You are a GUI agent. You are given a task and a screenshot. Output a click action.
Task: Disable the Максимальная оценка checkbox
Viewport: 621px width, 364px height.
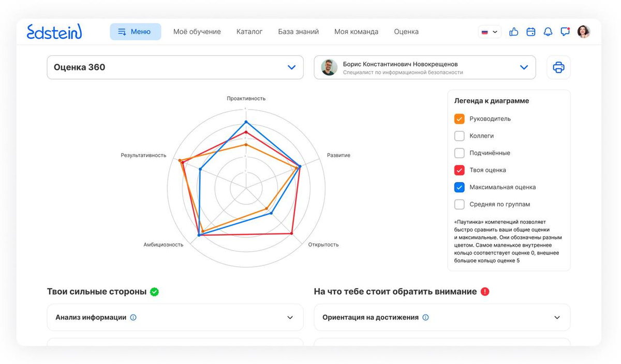[x=459, y=187]
